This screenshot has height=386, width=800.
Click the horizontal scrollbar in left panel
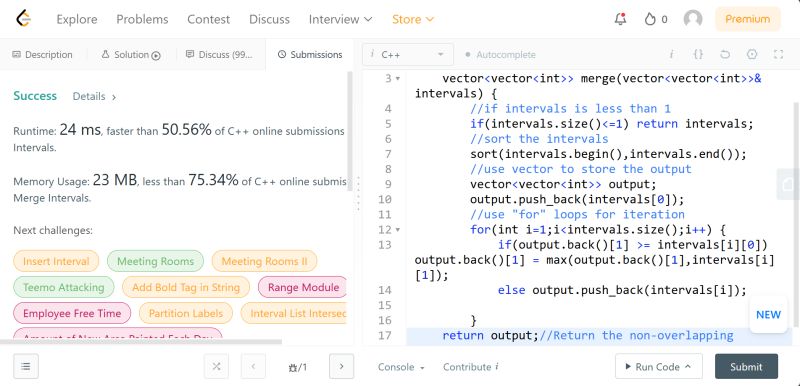click(x=141, y=342)
